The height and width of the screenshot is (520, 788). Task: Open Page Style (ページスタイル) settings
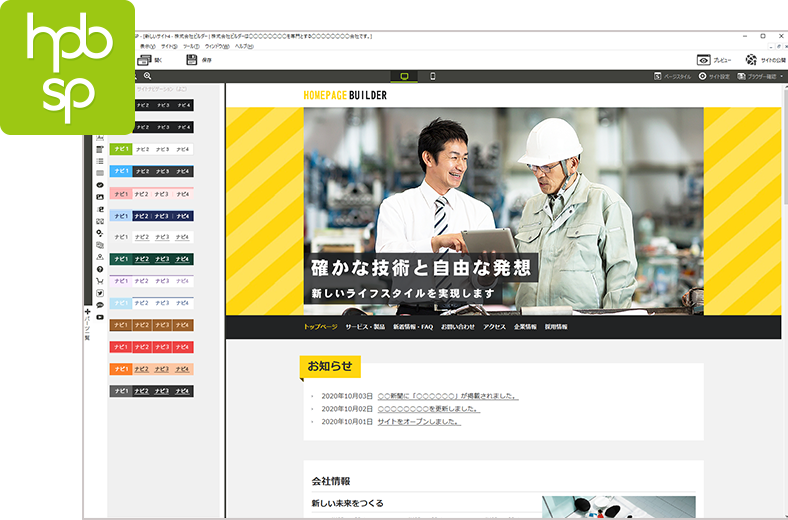[672, 76]
